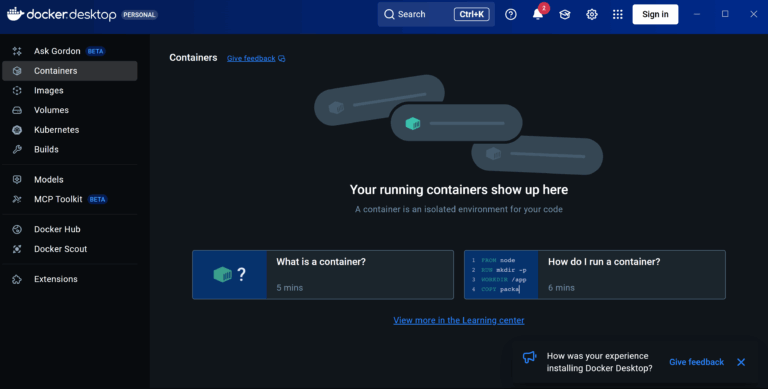Click the feedback icon next to Give feedback link
The width and height of the screenshot is (768, 389).
point(282,58)
